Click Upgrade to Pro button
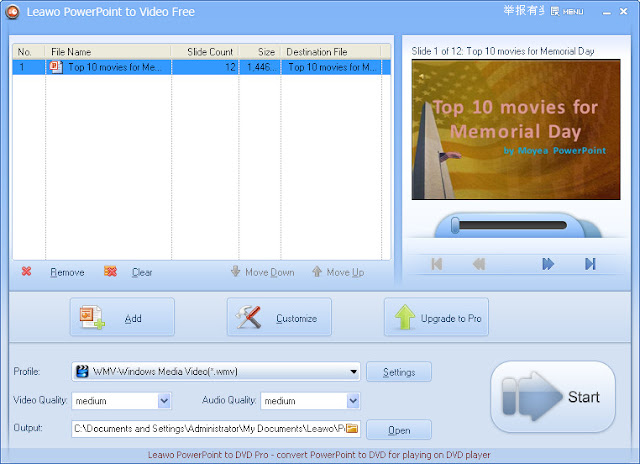This screenshot has height=464, width=640. [436, 317]
